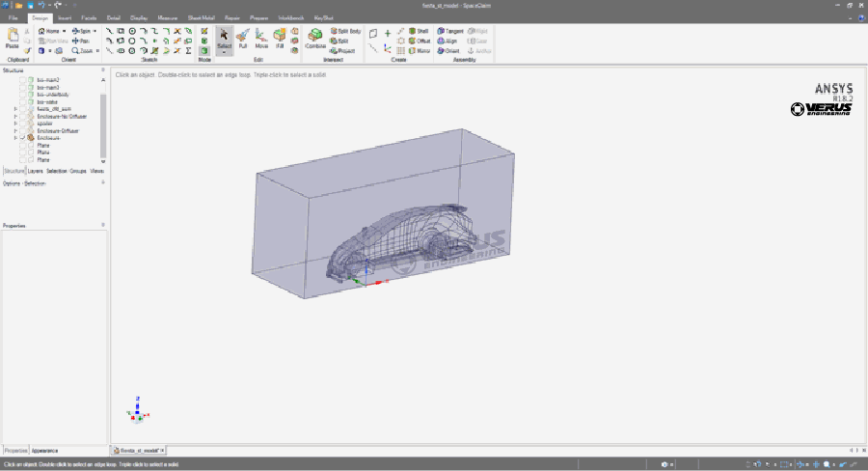
Task: Open the Measure ribbon tab
Action: pos(167,17)
